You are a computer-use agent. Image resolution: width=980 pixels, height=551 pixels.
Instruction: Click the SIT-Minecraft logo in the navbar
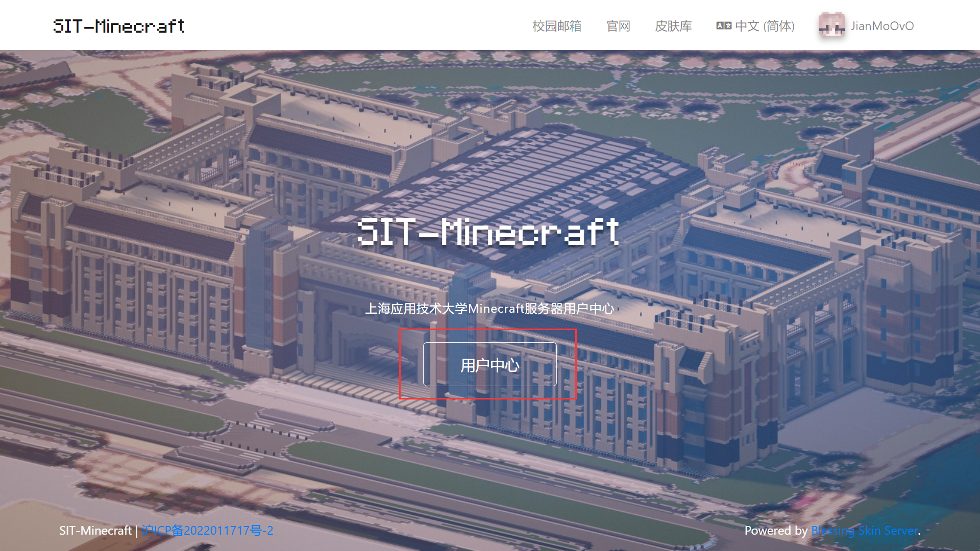click(x=119, y=26)
